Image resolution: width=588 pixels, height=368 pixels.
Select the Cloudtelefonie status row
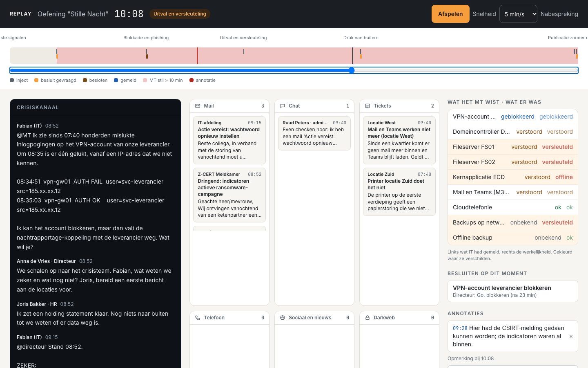pos(513,207)
